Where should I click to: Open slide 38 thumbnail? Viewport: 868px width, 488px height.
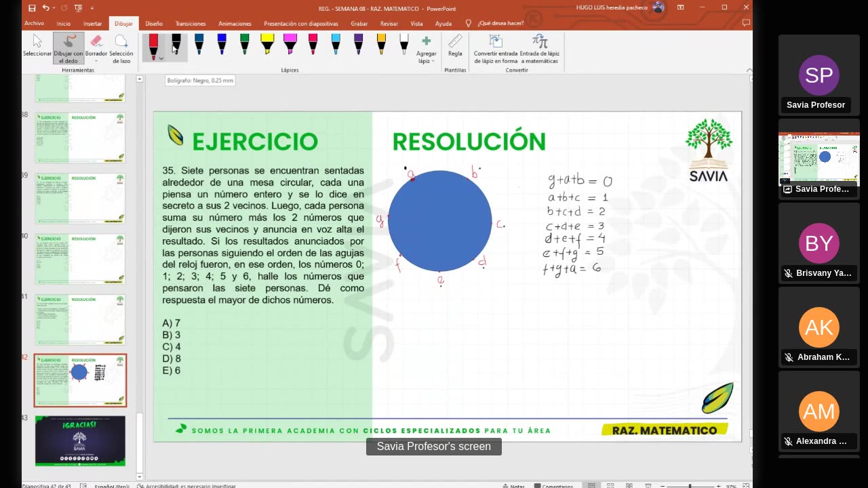[80, 138]
